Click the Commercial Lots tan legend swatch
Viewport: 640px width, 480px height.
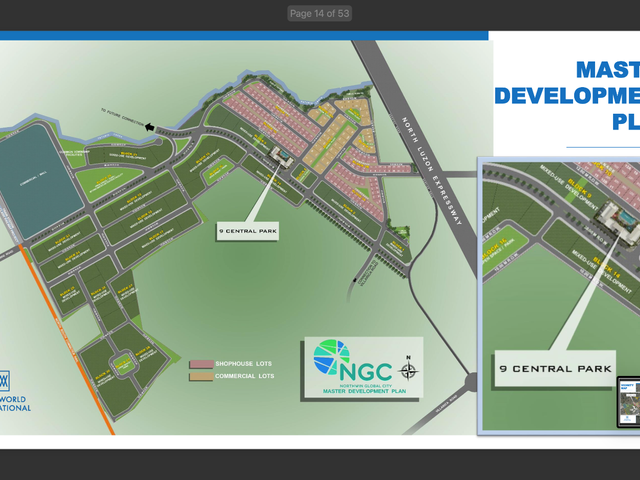tap(201, 376)
